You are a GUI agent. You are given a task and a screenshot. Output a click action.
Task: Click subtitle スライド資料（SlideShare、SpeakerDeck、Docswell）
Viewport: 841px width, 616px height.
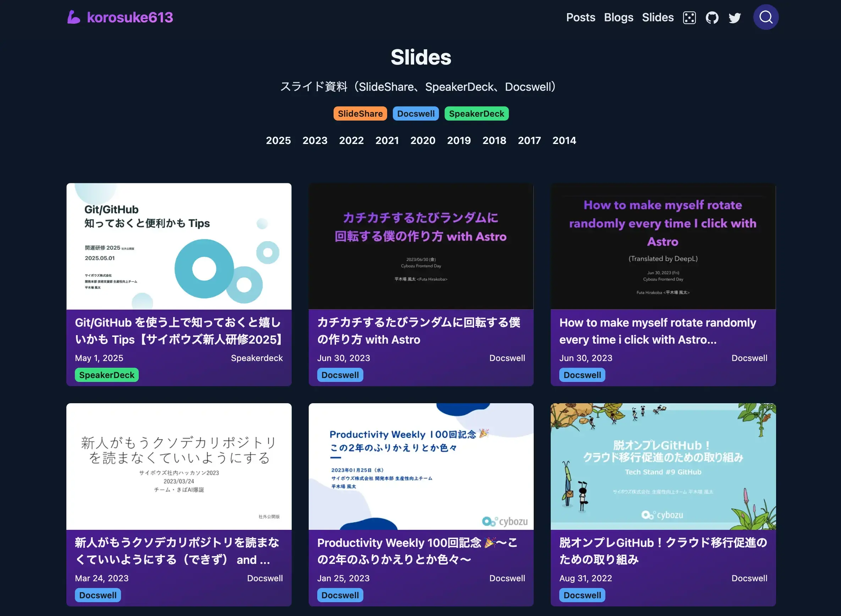pos(418,87)
